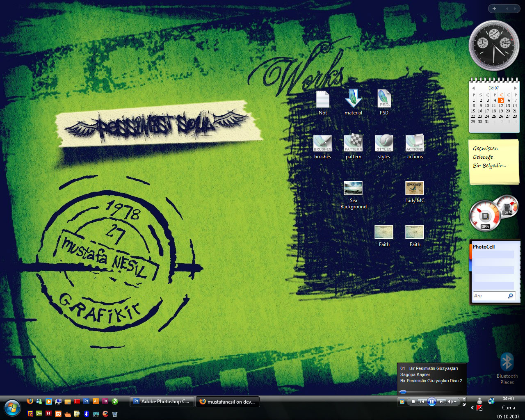The width and height of the screenshot is (525, 420).
Task: Launch Dreamweaver from Quick Launch Dw icon
Action: [x=39, y=413]
